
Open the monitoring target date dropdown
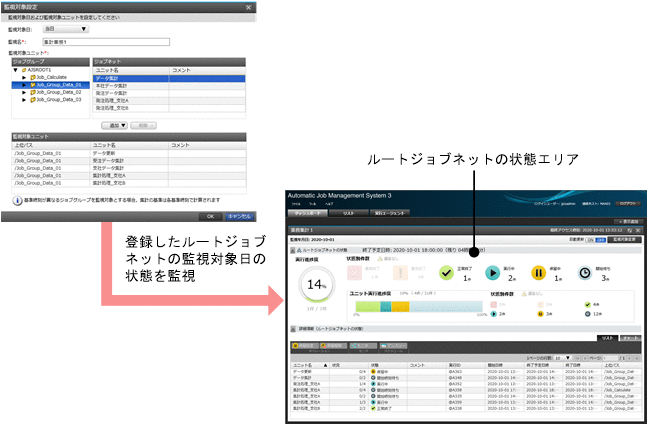coord(66,29)
